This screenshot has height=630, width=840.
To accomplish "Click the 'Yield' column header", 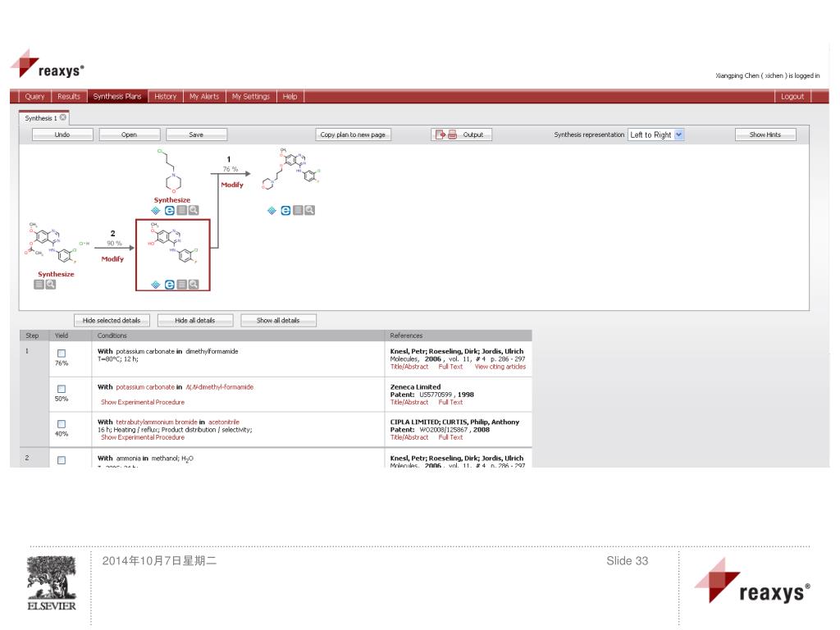I will [x=62, y=336].
